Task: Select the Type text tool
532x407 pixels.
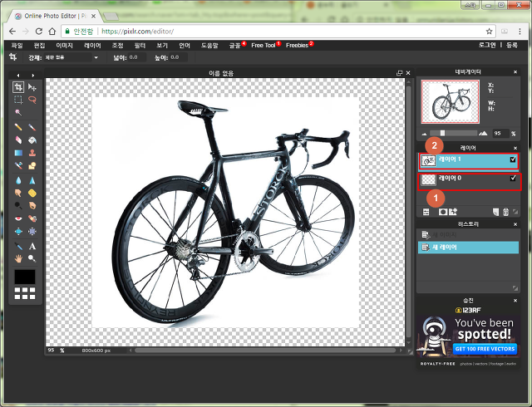Action: pyautogui.click(x=32, y=246)
